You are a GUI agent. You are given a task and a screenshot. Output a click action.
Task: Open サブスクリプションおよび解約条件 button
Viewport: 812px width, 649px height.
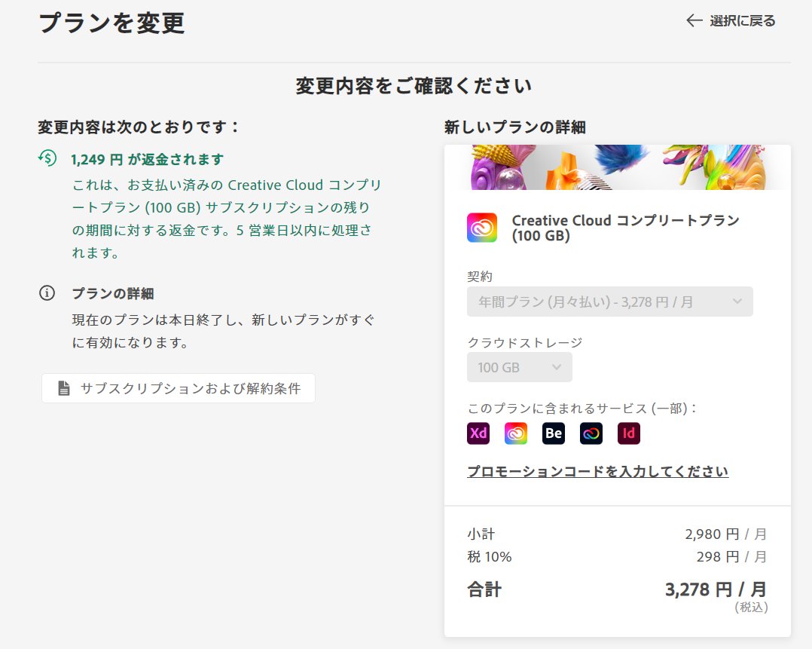click(x=178, y=388)
